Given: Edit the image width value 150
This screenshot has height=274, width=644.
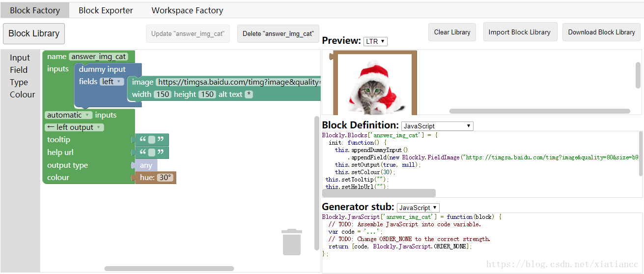Looking at the screenshot, I should coord(162,94).
